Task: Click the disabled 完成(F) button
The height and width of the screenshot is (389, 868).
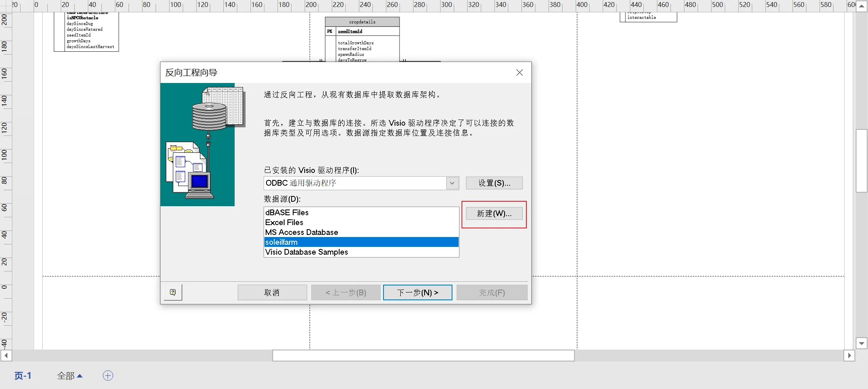Action: (492, 292)
